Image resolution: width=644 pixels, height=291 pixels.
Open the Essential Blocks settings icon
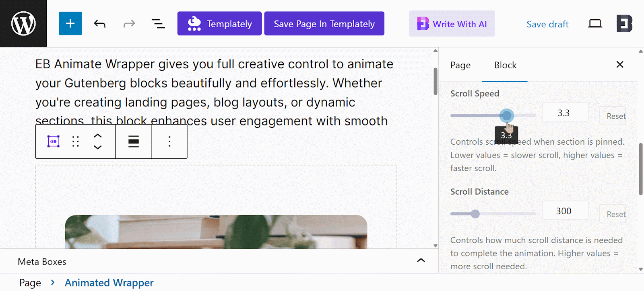click(x=624, y=24)
